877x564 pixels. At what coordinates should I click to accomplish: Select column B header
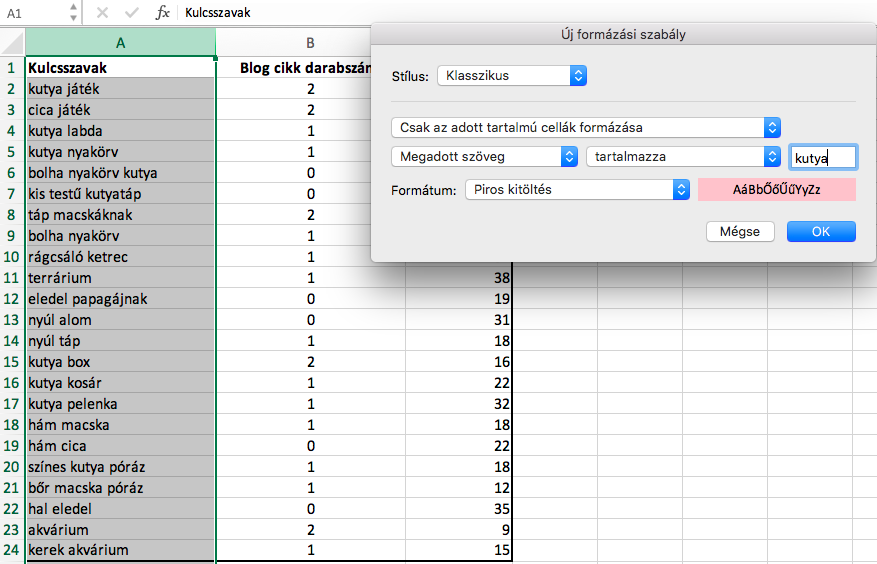click(x=310, y=43)
